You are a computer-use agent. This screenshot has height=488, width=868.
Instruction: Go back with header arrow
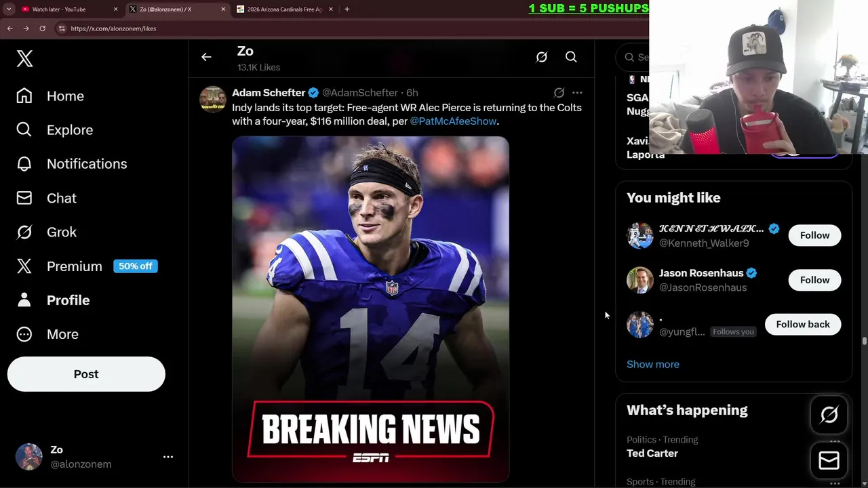[x=206, y=58]
